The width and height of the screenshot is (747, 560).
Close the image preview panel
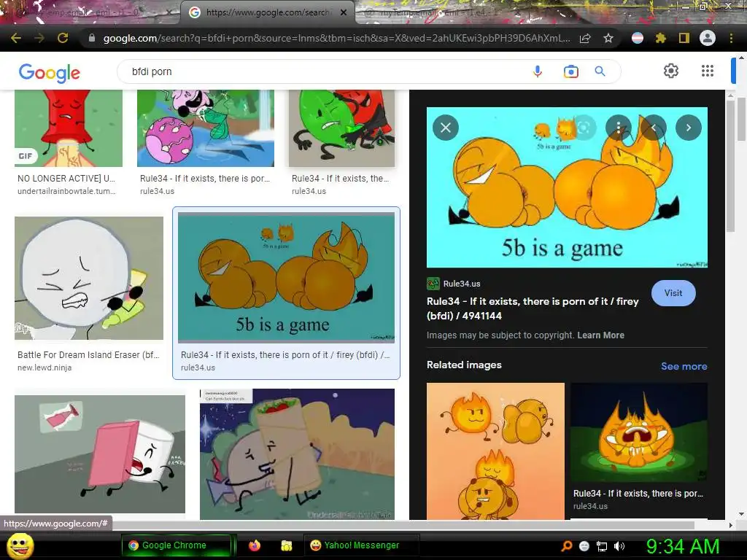(446, 128)
